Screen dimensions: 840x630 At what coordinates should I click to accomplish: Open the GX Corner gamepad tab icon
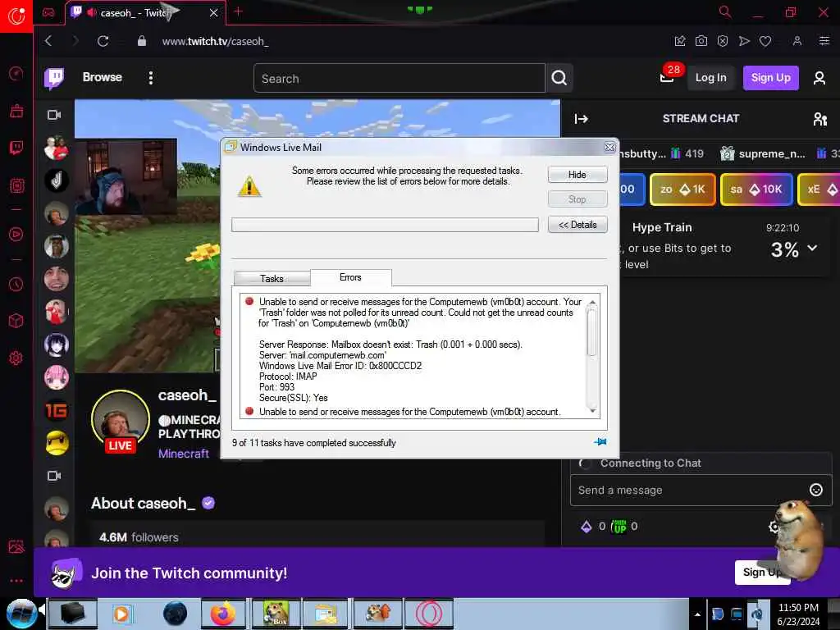click(48, 13)
